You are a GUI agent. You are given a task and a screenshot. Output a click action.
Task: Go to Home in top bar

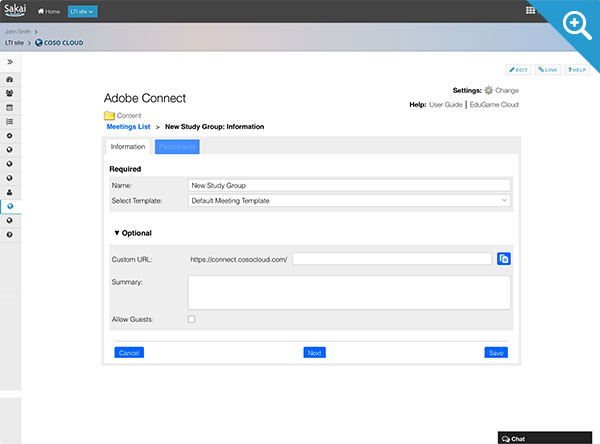tap(49, 11)
